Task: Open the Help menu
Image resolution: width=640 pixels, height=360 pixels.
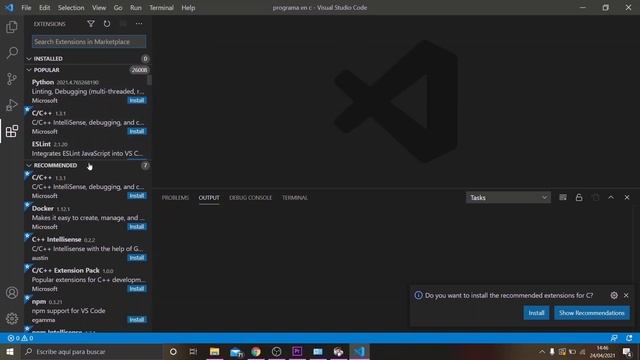Action: [x=188, y=8]
